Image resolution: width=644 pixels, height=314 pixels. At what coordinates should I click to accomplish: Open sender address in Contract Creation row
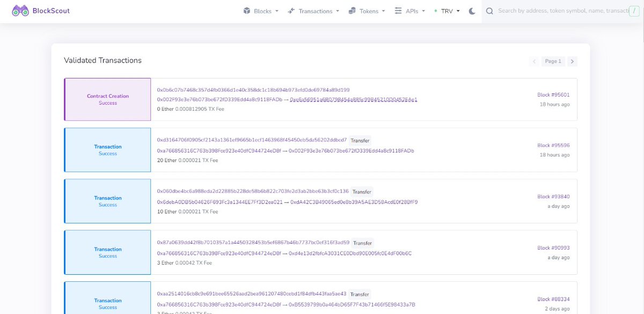219,99
